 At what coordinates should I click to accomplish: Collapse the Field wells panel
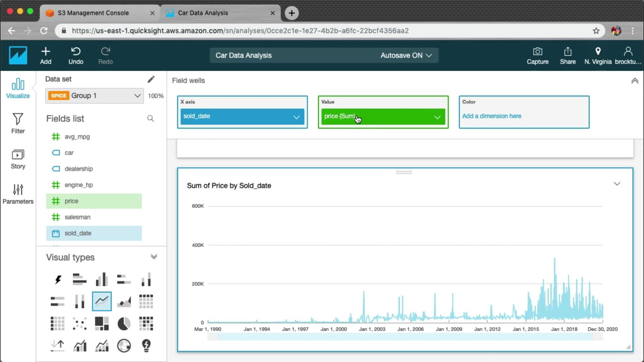[x=635, y=81]
